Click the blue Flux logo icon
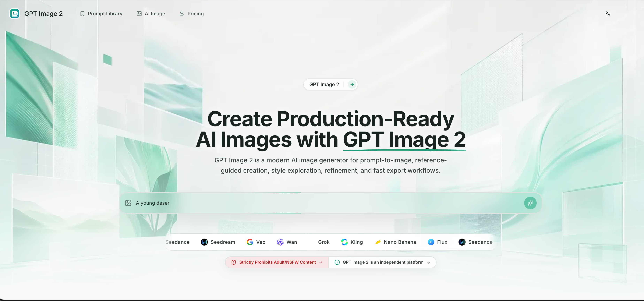The height and width of the screenshot is (301, 644). 431,242
